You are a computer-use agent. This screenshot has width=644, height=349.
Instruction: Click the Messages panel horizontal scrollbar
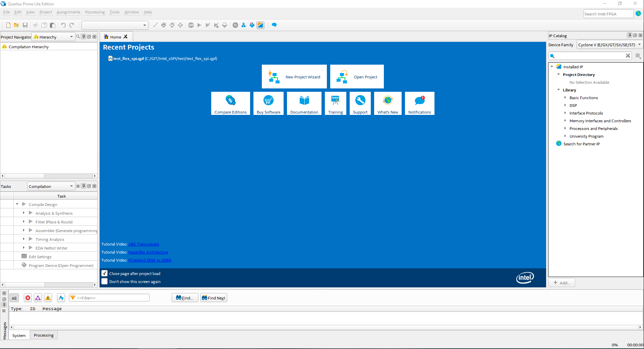(x=326, y=327)
